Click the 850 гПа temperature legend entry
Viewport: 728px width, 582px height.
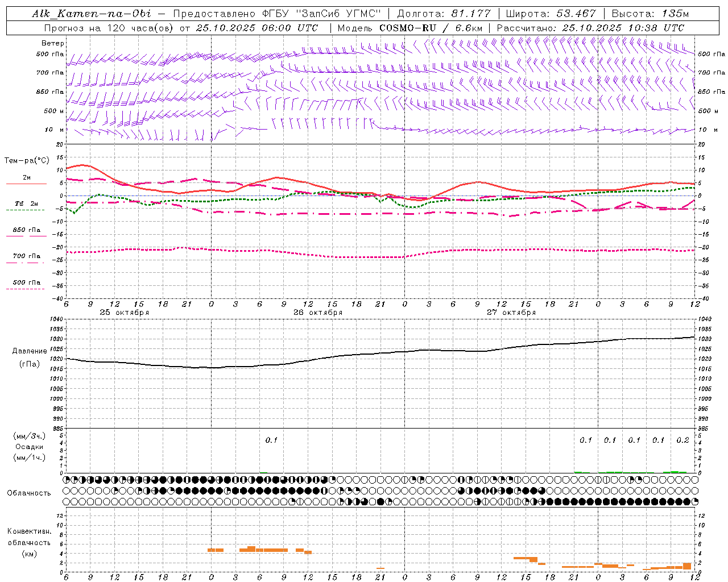coord(27,230)
